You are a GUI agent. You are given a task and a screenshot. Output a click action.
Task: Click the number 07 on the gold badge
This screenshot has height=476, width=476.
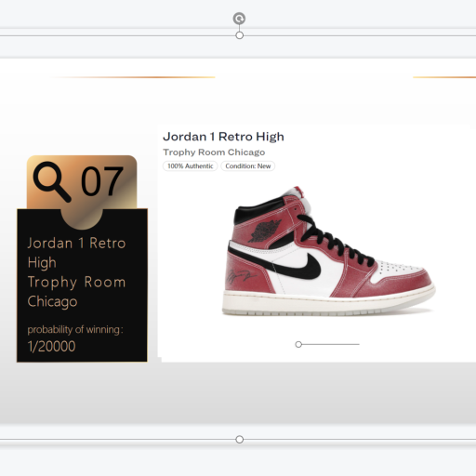click(x=102, y=181)
